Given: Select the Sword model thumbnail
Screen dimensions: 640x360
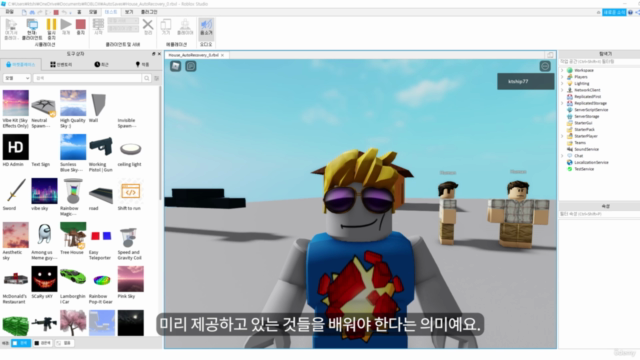Looking at the screenshot, I should (x=16, y=191).
